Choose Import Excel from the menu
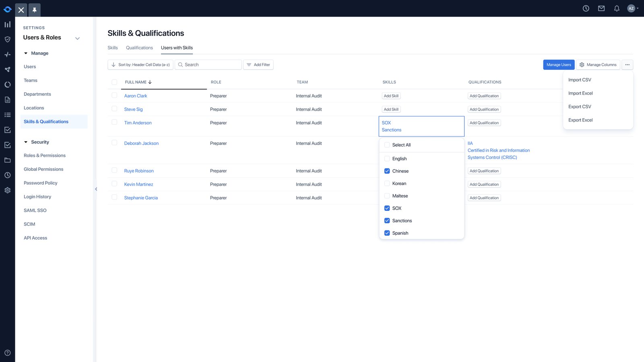644x362 pixels. 580,93
